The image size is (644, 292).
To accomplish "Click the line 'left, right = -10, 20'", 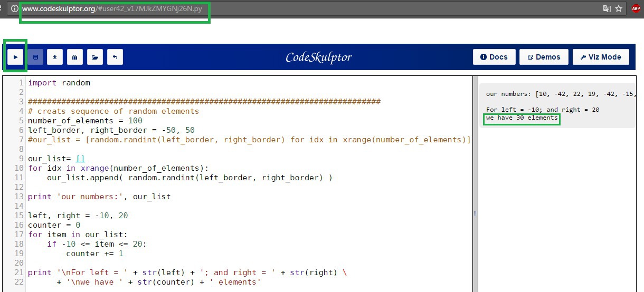I will tap(78, 216).
